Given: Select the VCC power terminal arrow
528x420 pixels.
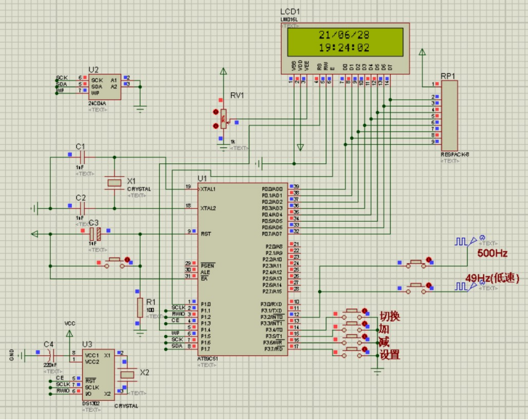Looking at the screenshot, I should coord(69,333).
